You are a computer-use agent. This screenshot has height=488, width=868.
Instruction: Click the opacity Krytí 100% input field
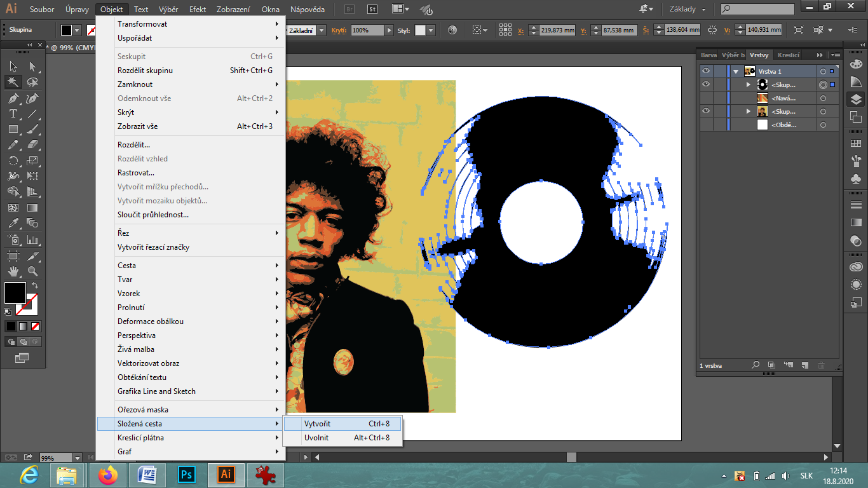click(367, 30)
